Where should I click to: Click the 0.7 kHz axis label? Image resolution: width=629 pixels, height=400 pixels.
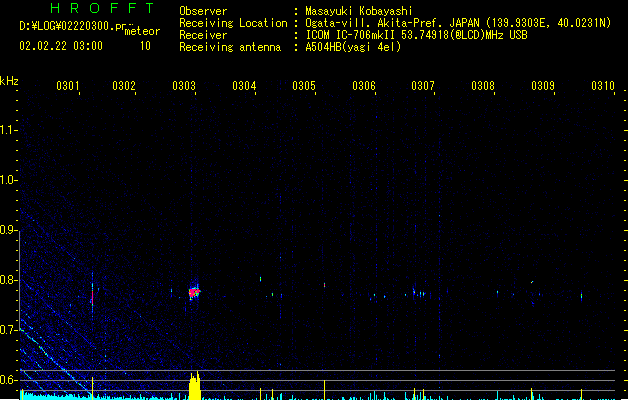point(8,329)
